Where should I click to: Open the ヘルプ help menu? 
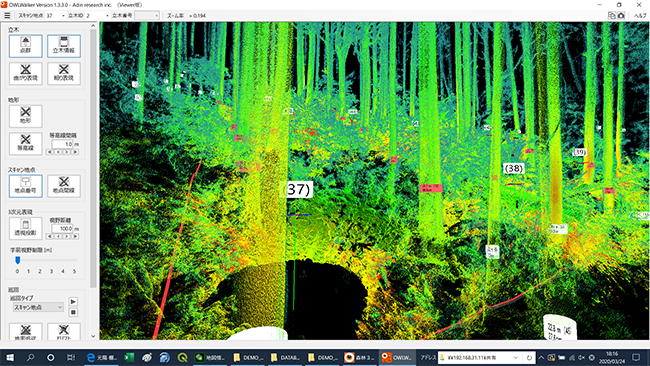point(640,15)
